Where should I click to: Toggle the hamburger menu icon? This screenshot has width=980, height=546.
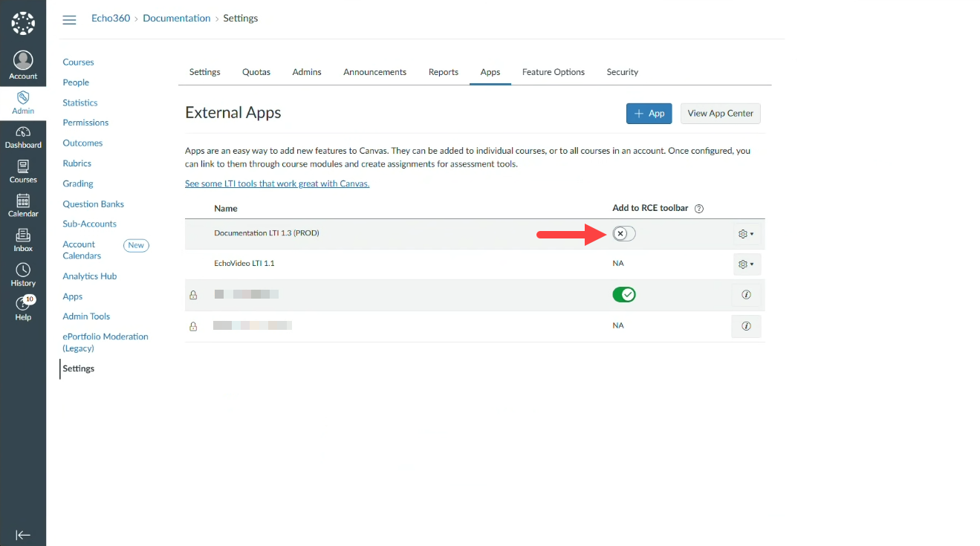coord(69,19)
